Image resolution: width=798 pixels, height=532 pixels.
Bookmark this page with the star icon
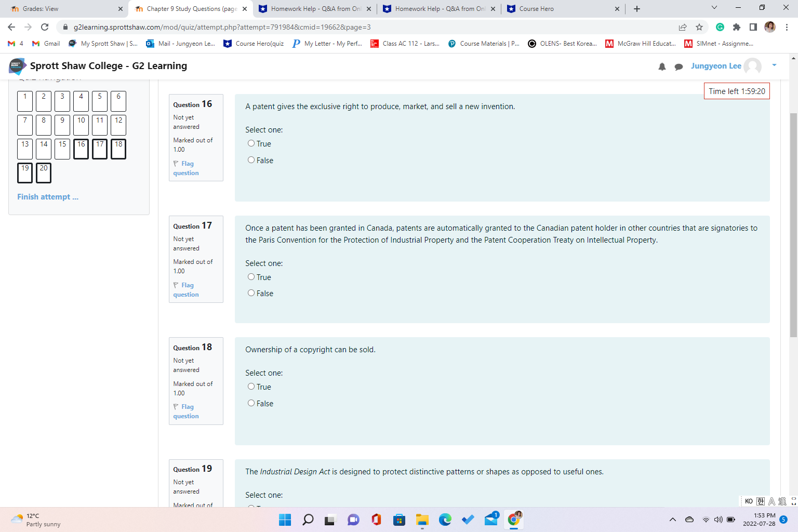point(699,27)
